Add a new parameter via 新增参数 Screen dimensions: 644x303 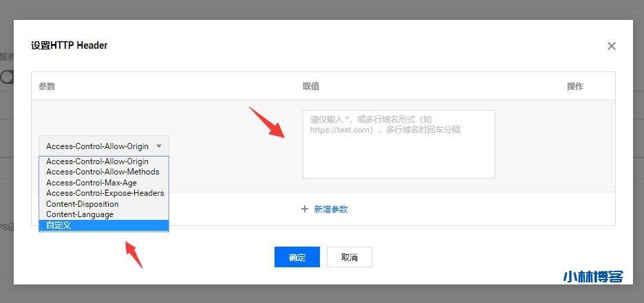330,209
